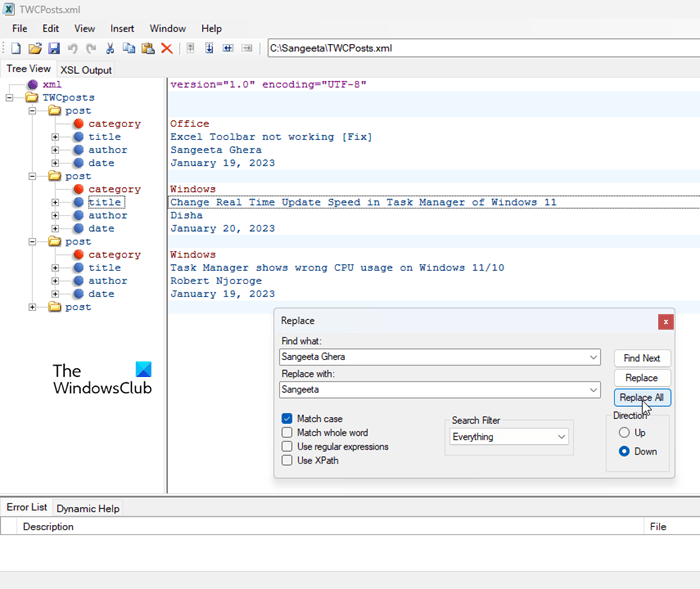Create a new XML file
Image resolution: width=700 pixels, height=589 pixels.
click(x=16, y=48)
